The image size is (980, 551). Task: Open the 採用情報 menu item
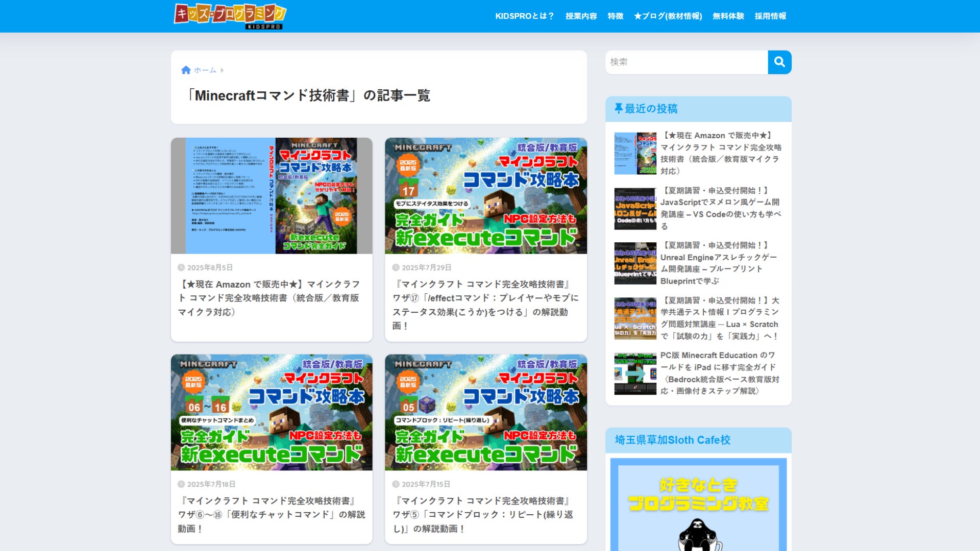(770, 16)
